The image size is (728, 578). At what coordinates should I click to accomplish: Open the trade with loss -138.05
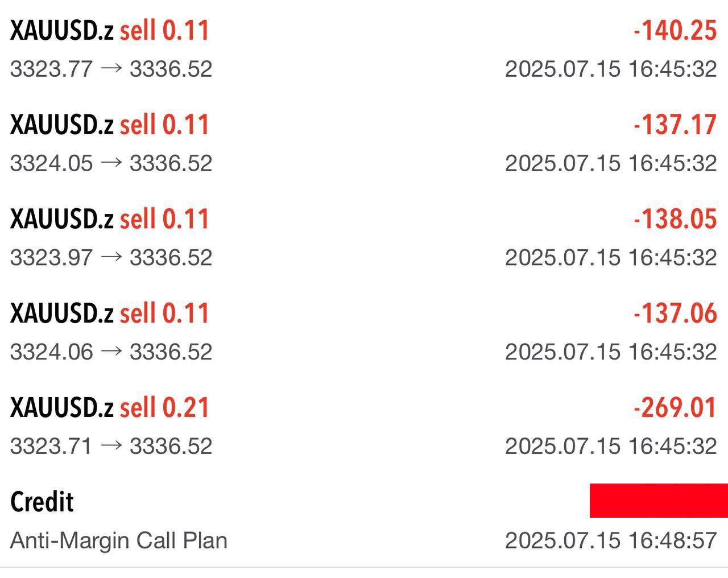(364, 237)
